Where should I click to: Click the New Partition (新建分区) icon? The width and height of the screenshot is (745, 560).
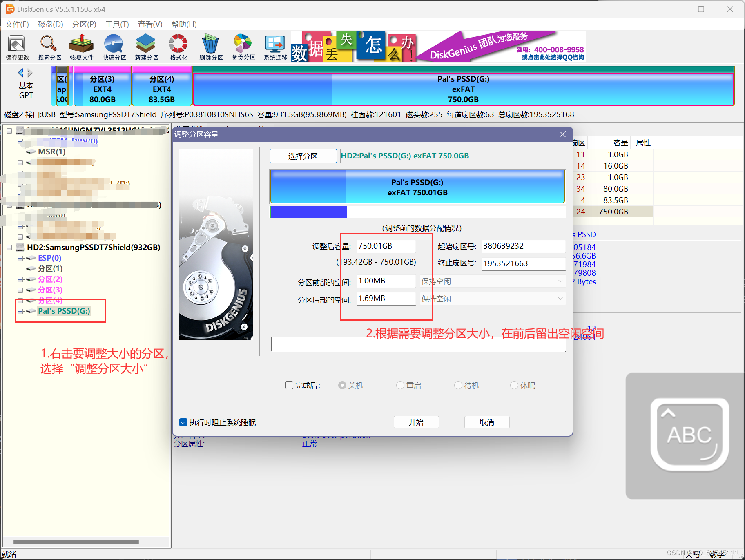click(146, 47)
